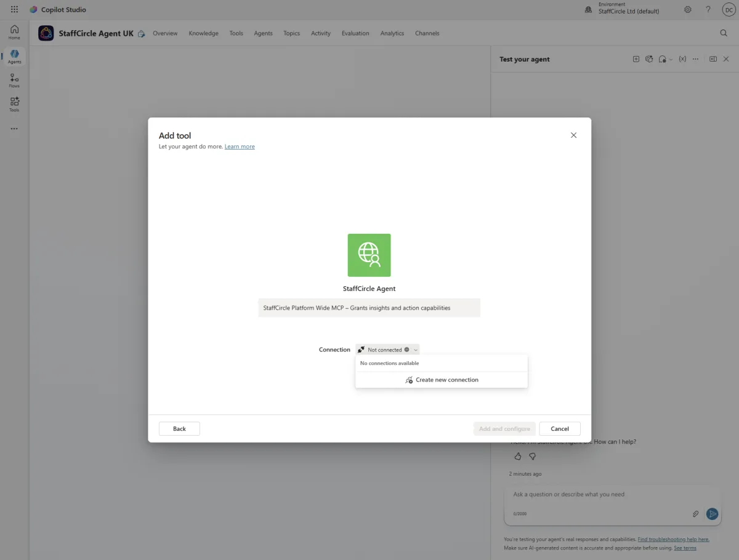Viewport: 739px width, 560px height.
Task: Attach a file to the message
Action: pos(696,514)
